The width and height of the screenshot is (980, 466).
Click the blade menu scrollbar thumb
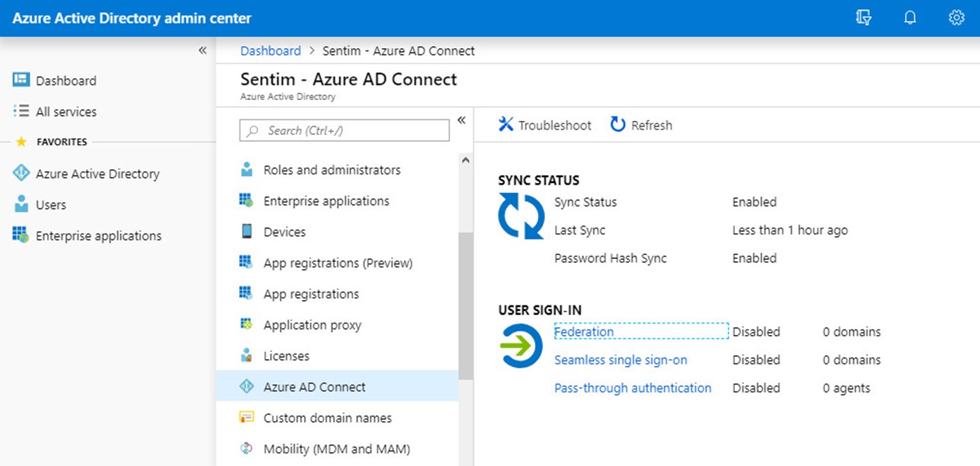(x=466, y=305)
